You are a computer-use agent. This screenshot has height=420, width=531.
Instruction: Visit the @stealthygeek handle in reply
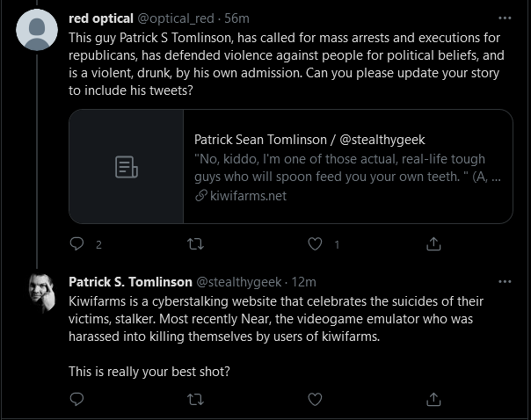point(239,282)
